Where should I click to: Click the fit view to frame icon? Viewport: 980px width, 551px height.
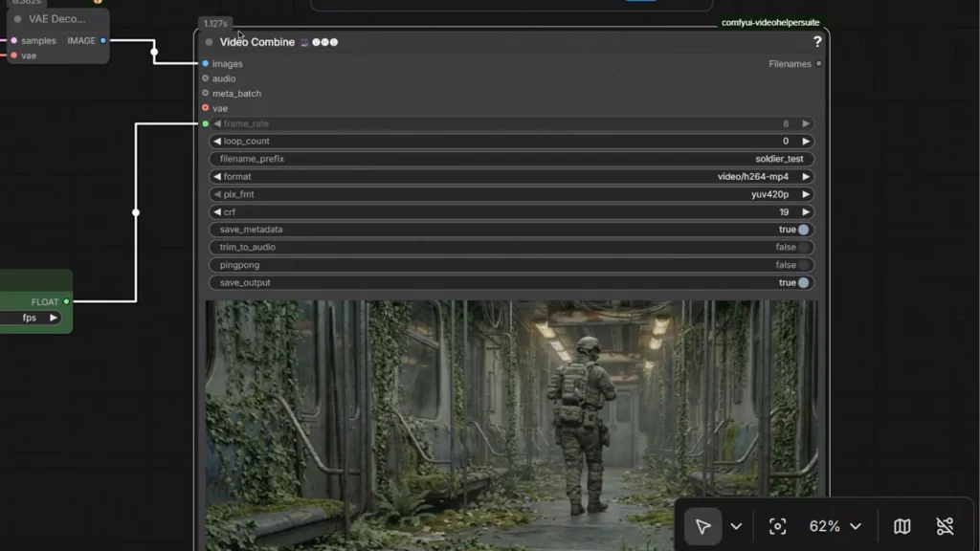click(x=777, y=527)
